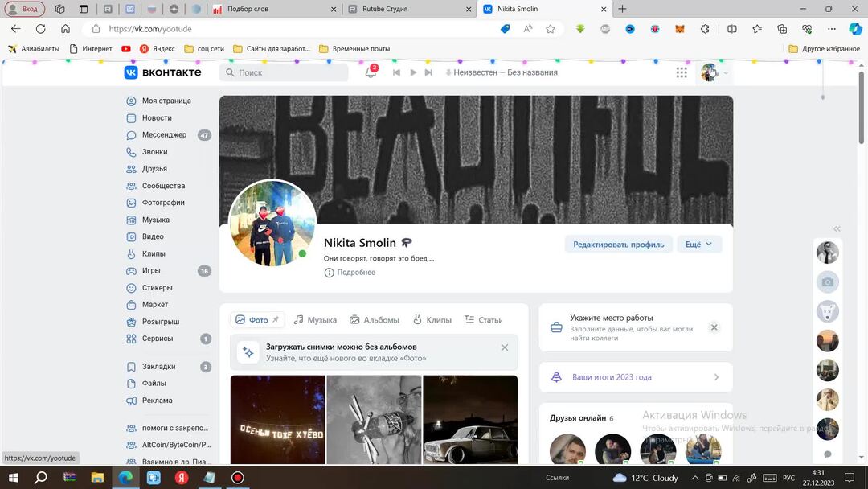
Task: Go to Маркет
Action: coord(147,305)
